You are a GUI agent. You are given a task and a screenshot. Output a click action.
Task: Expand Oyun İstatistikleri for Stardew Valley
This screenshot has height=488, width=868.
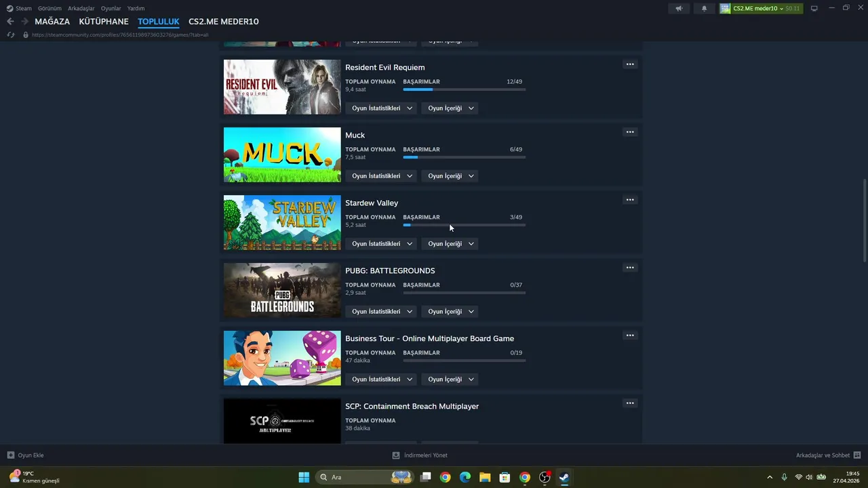(x=382, y=244)
